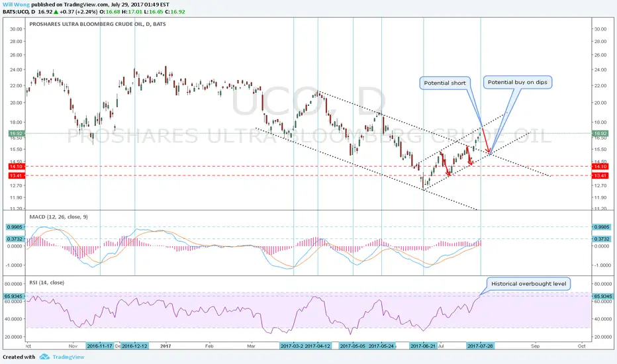617x364 pixels.
Task: Select the Historical overbought level callout
Action: pyautogui.click(x=528, y=284)
